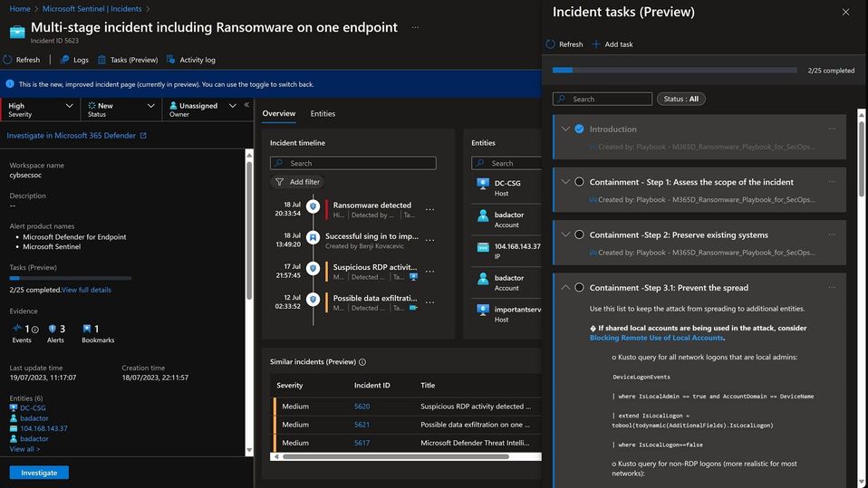This screenshot has width=868, height=488.
Task: Switch to the Entities tab
Action: pos(323,113)
